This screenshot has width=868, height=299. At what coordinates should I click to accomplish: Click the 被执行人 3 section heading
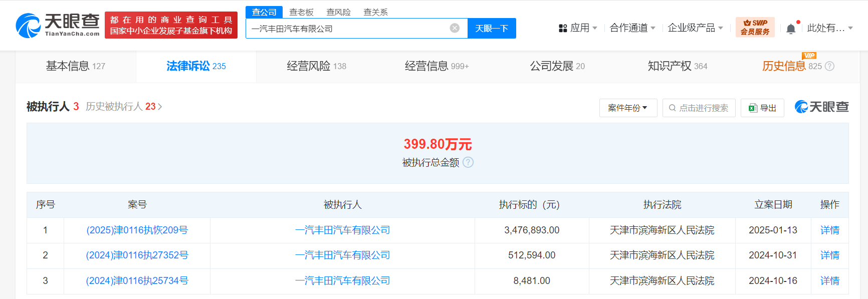(x=53, y=107)
